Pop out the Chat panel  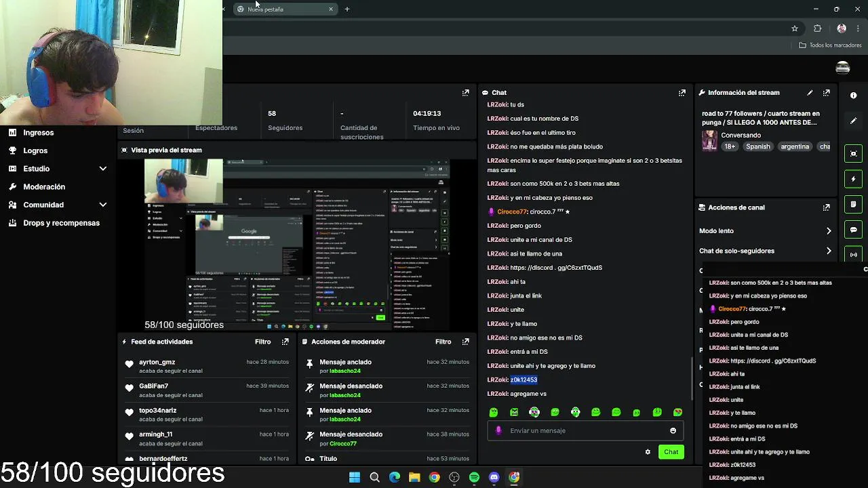pos(682,93)
